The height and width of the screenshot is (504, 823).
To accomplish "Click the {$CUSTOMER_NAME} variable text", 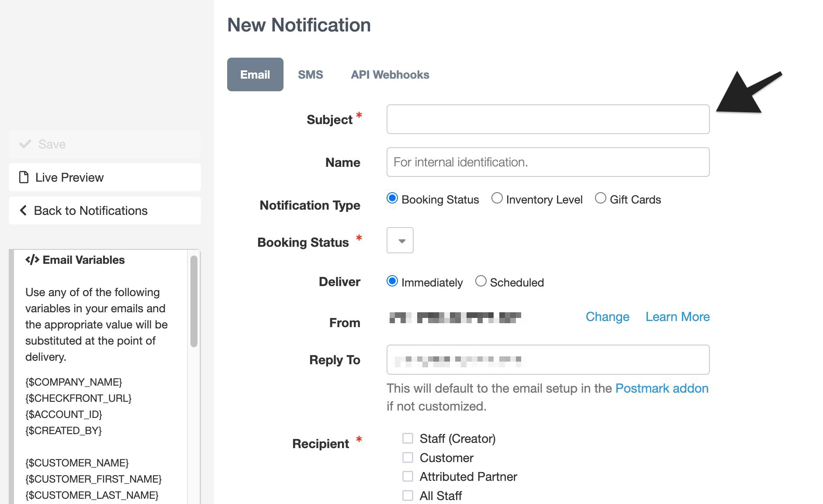I will coord(77,463).
